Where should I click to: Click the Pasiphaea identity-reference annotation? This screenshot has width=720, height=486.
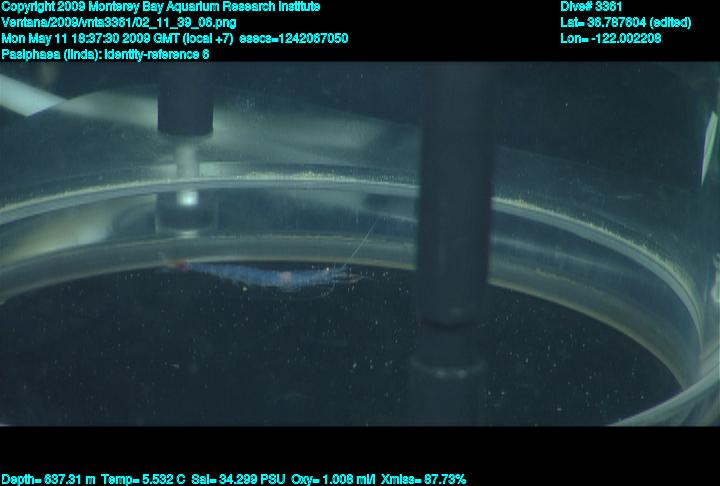pyautogui.click(x=105, y=54)
